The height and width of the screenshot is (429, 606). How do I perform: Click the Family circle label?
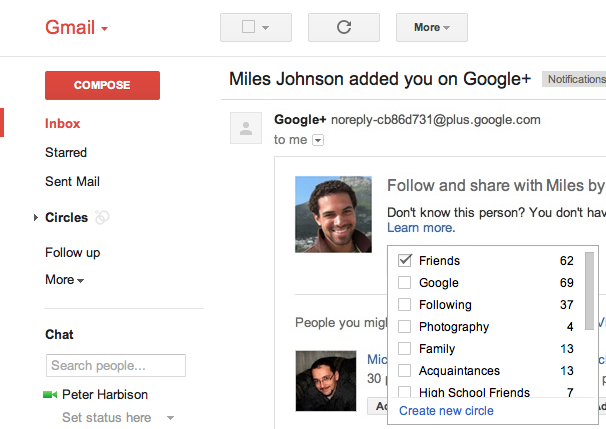click(x=437, y=349)
